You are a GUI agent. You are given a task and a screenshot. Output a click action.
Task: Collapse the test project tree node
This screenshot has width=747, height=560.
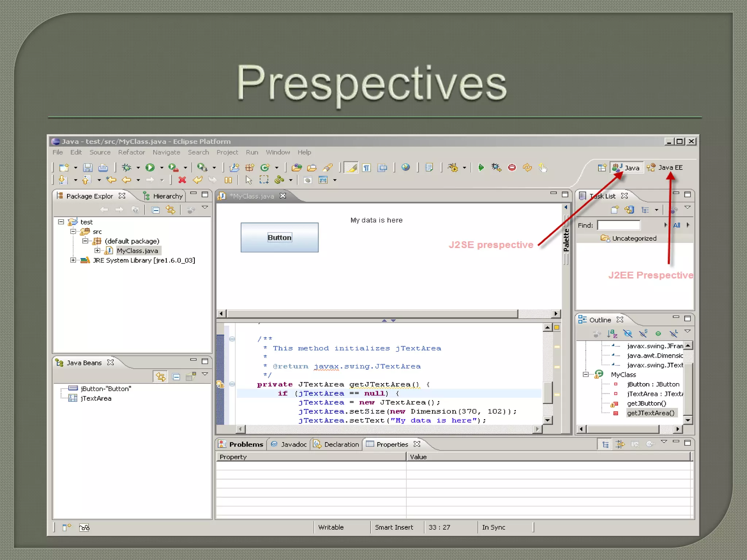coord(61,222)
